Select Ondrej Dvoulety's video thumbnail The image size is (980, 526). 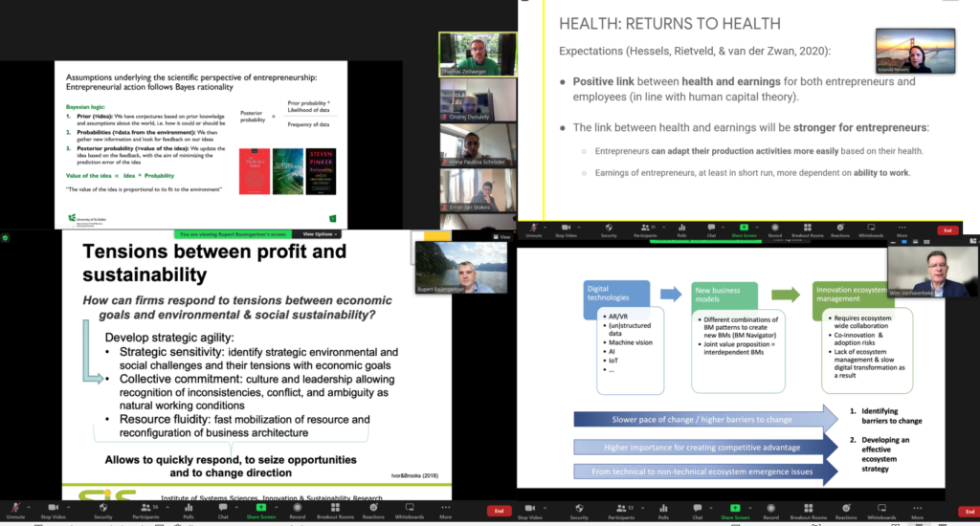click(x=479, y=99)
